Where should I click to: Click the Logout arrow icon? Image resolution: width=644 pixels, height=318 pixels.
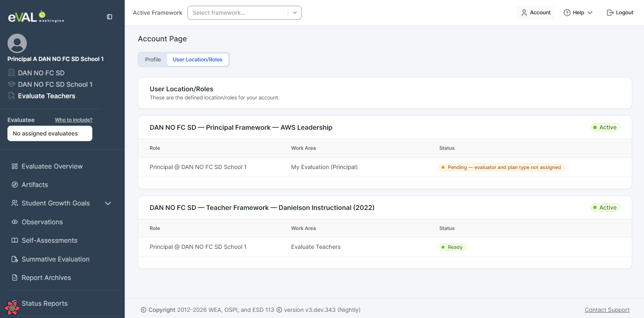[x=610, y=13]
